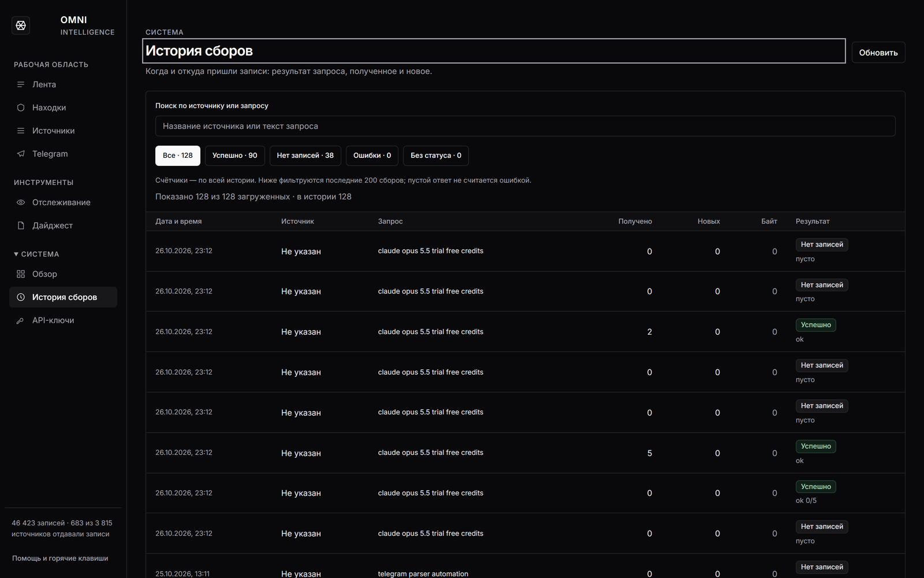
Task: Click the История сборов clock icon
Action: pos(21,297)
